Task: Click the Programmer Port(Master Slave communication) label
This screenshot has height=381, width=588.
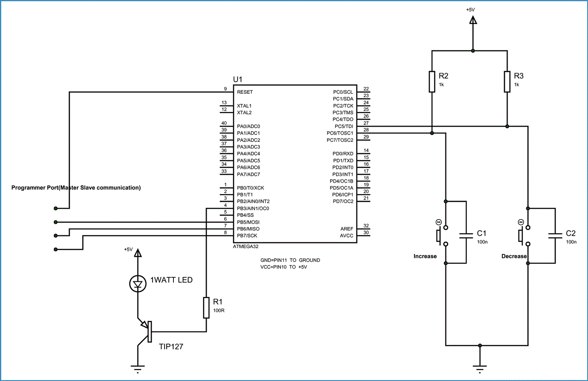Action: tap(76, 188)
